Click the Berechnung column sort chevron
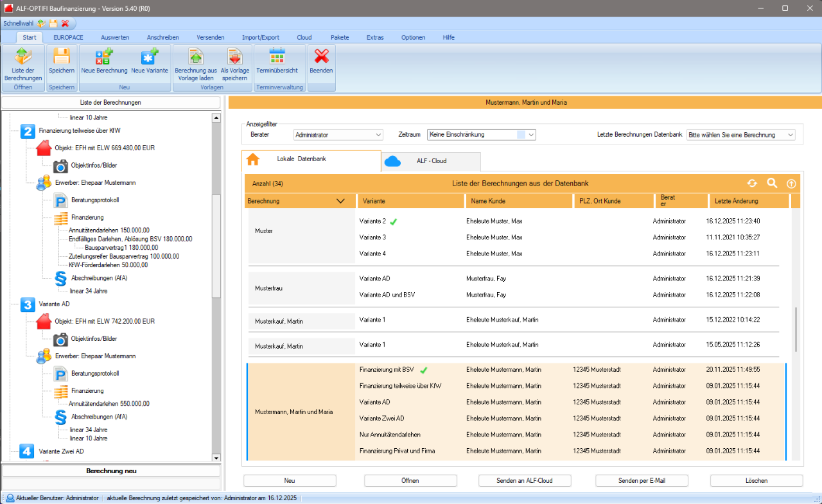This screenshot has height=504, width=822. point(340,201)
